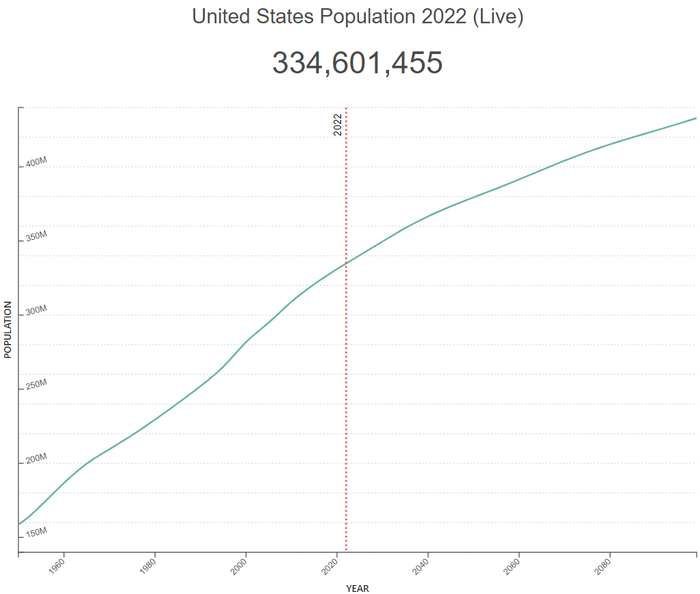
Task: Select the 250M label on the population axis
Action: coord(36,384)
